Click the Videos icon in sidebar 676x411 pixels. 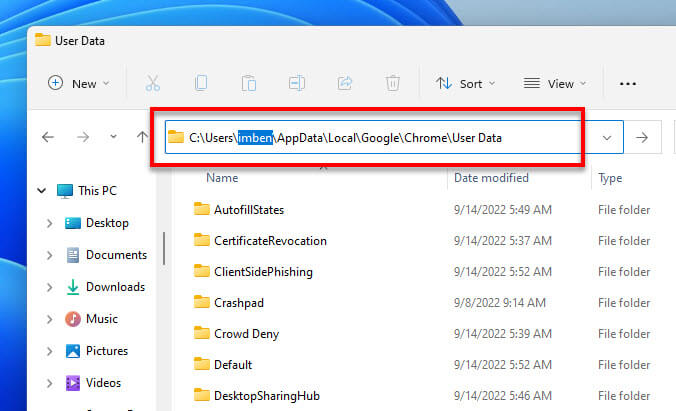72,383
